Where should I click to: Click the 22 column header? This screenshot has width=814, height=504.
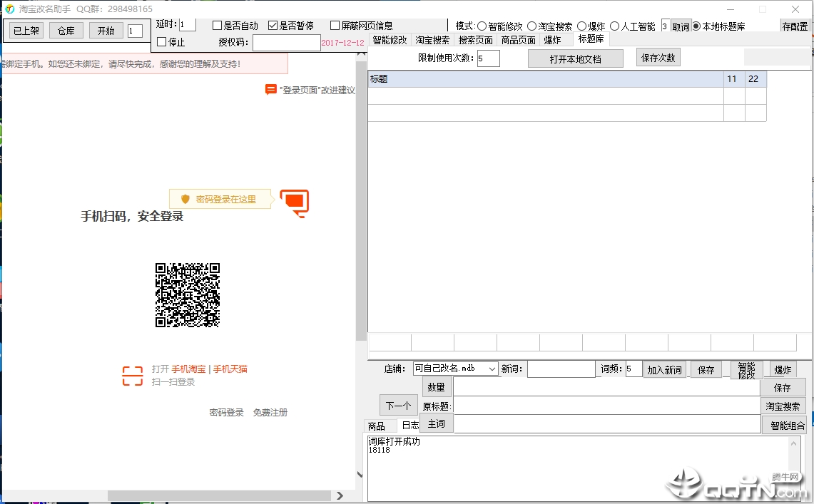coord(756,79)
